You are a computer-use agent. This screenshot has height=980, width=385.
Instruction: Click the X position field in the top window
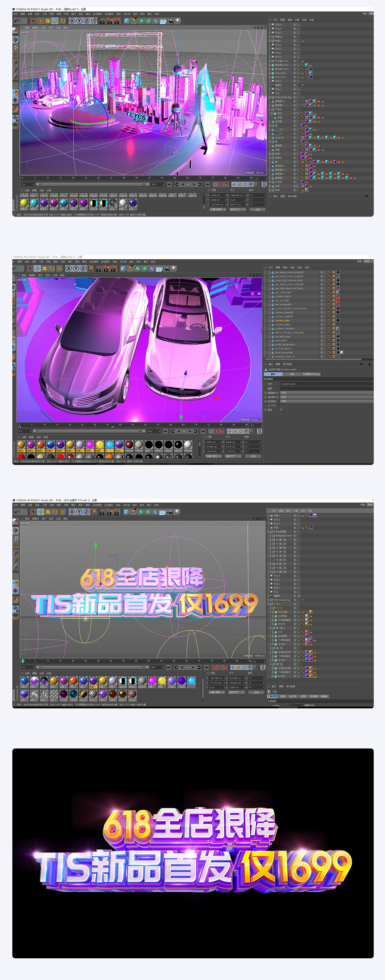pyautogui.click(x=217, y=195)
